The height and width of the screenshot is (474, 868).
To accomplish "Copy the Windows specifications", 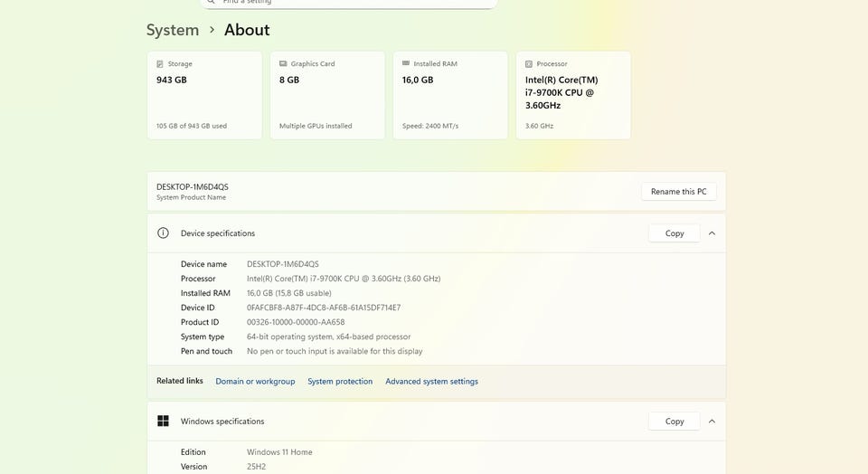I will pos(674,422).
